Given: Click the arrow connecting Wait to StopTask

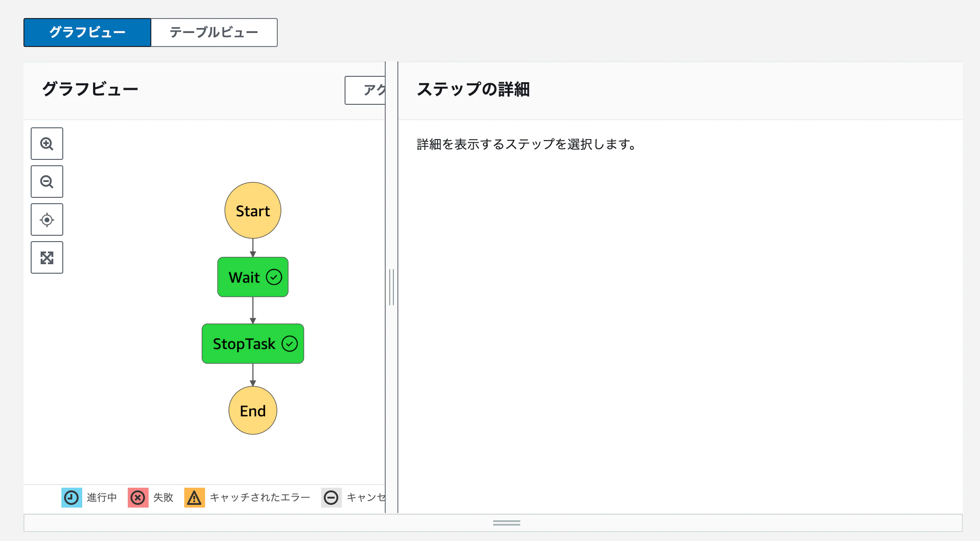Looking at the screenshot, I should 252,309.
